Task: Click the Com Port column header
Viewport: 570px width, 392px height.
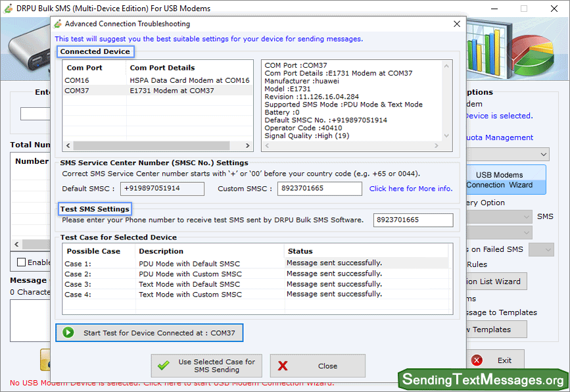Action: click(x=84, y=68)
